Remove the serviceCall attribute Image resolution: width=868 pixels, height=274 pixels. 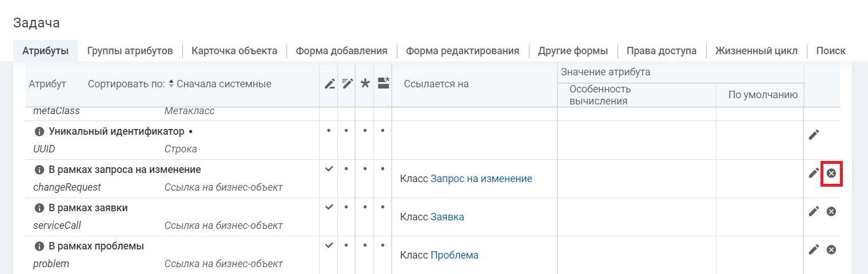click(x=831, y=211)
